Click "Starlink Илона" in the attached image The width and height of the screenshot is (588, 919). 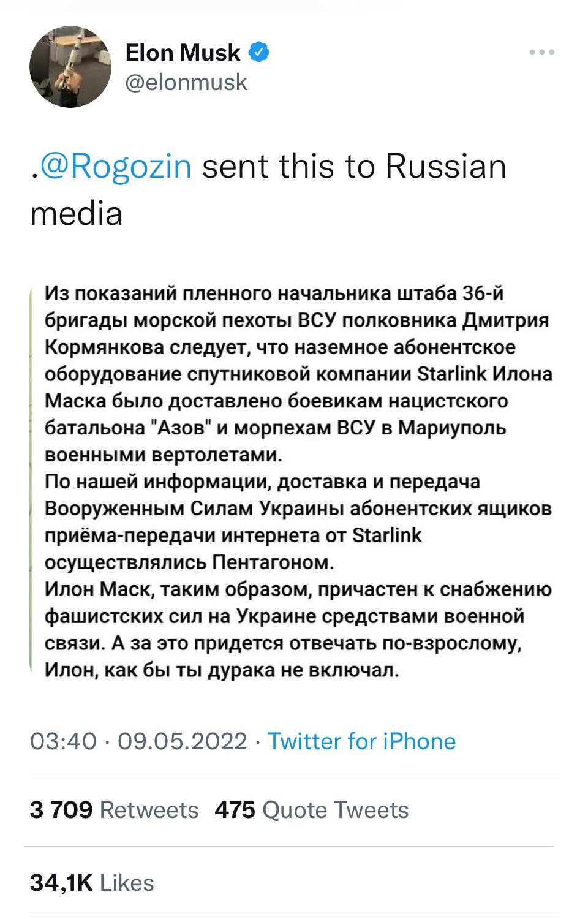[x=484, y=374]
